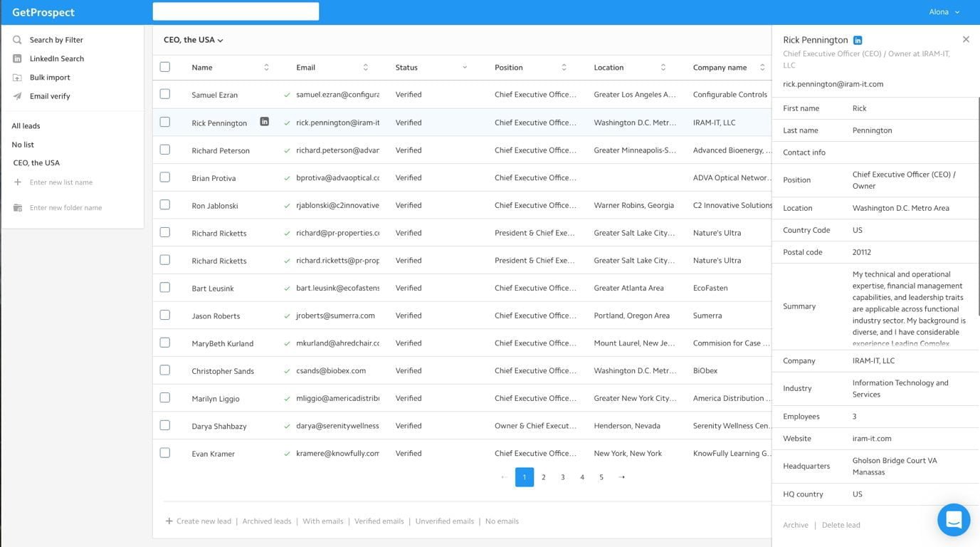The width and height of the screenshot is (980, 547).
Task: Sort table by Name column arrows
Action: [266, 68]
